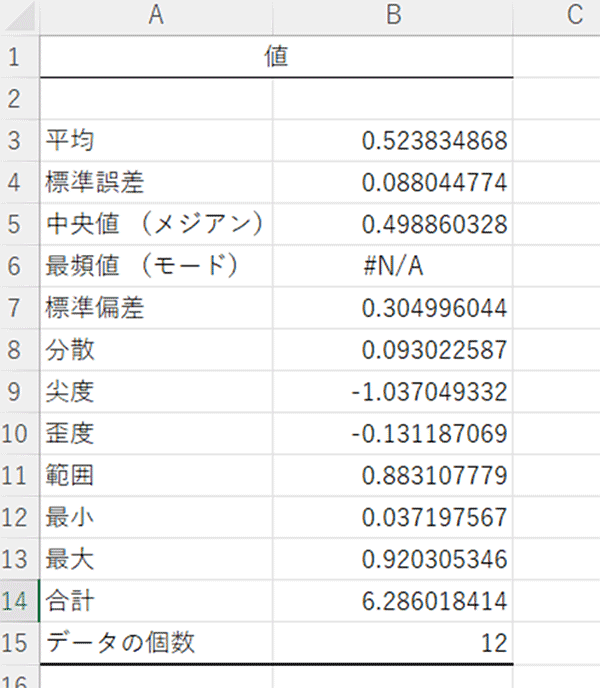Screen dimensions: 600x688
Task: Click the merged header cell labeled 値
Action: [x=277, y=57]
